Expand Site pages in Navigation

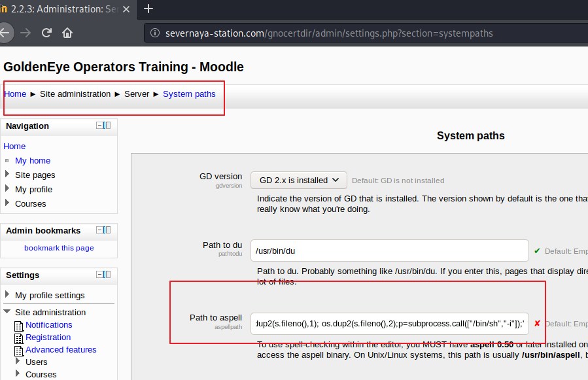(x=7, y=175)
